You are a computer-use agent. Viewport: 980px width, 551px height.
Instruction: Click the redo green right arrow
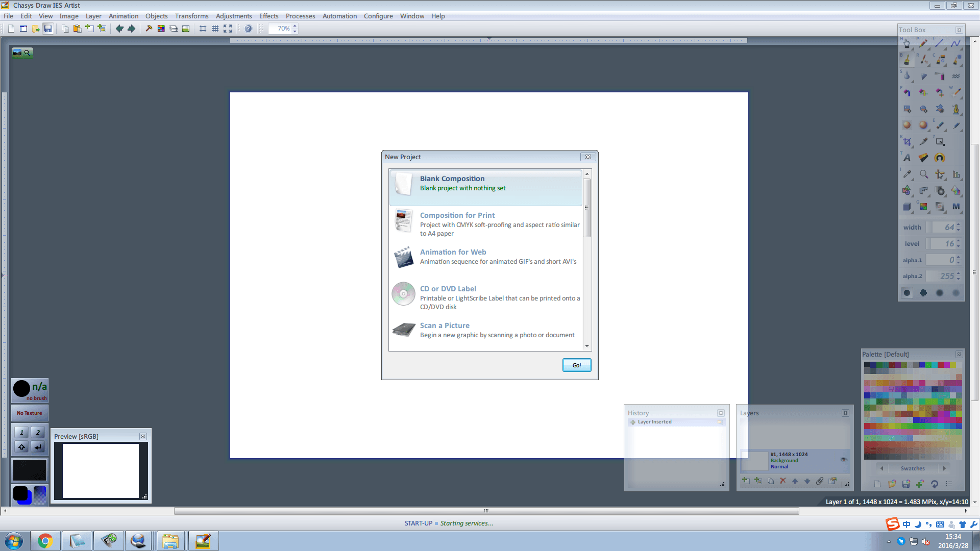coord(132,29)
